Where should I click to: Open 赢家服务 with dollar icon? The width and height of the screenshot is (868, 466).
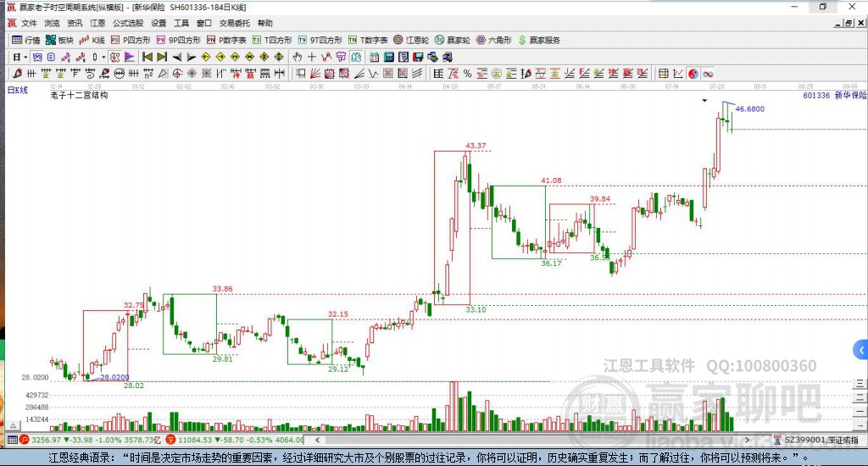tap(539, 40)
